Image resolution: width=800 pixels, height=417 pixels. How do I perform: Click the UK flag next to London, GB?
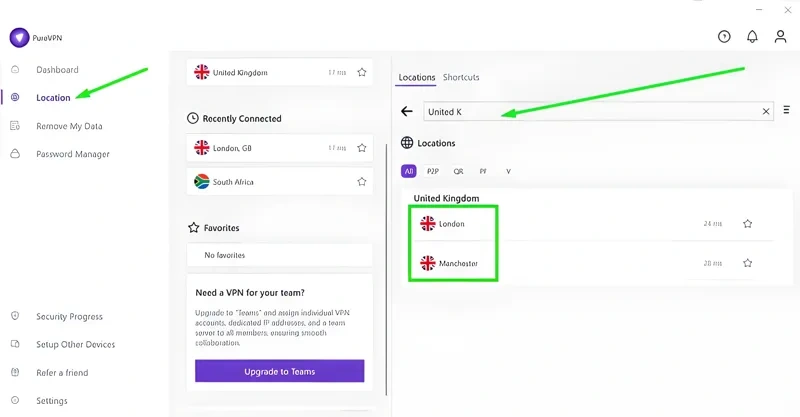click(x=202, y=148)
